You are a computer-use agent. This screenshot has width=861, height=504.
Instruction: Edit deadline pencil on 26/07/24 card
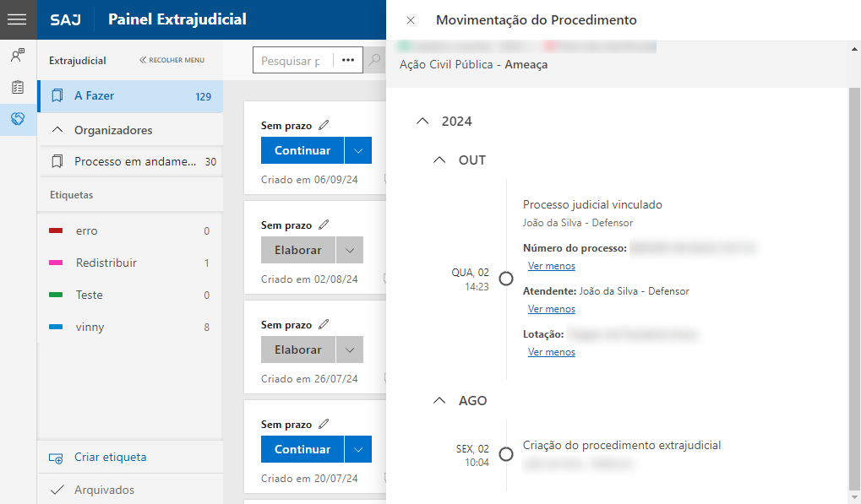pos(324,324)
